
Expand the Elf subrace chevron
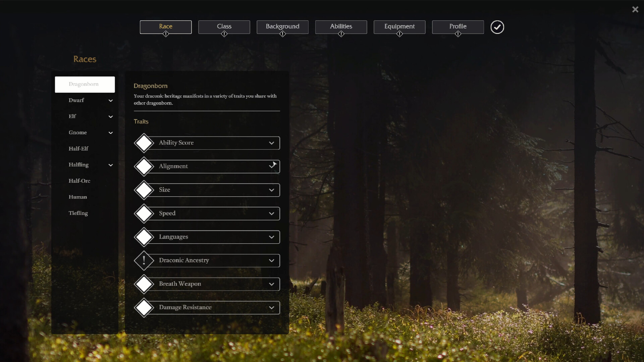tap(111, 117)
